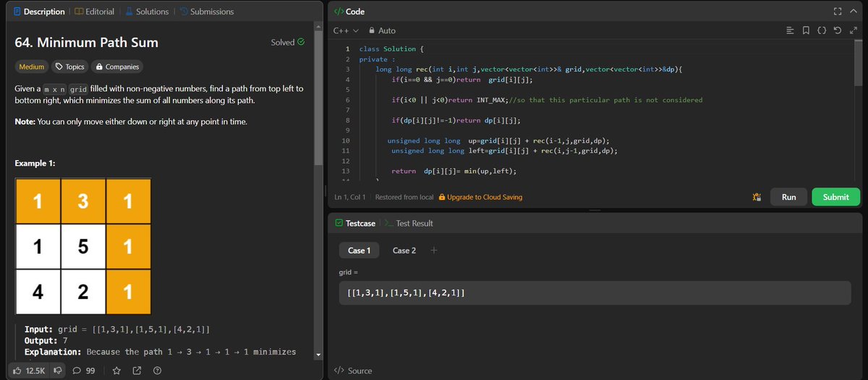The width and height of the screenshot is (868, 380).
Task: Click the Input grid example text
Action: 117,329
